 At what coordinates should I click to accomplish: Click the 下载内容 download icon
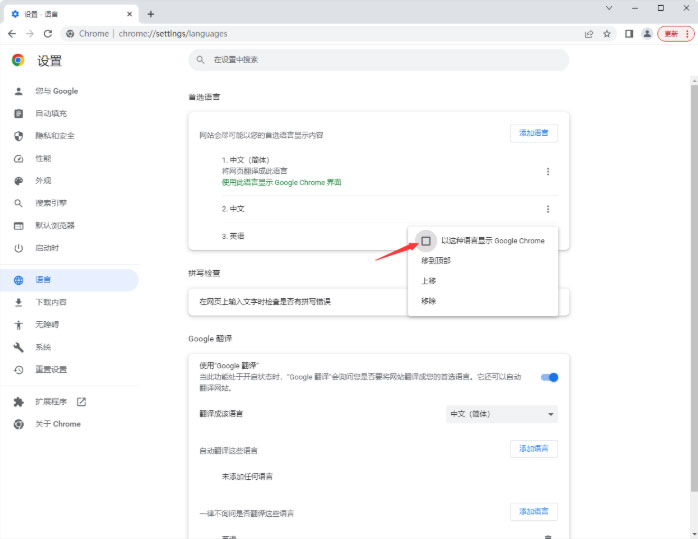click(x=19, y=303)
